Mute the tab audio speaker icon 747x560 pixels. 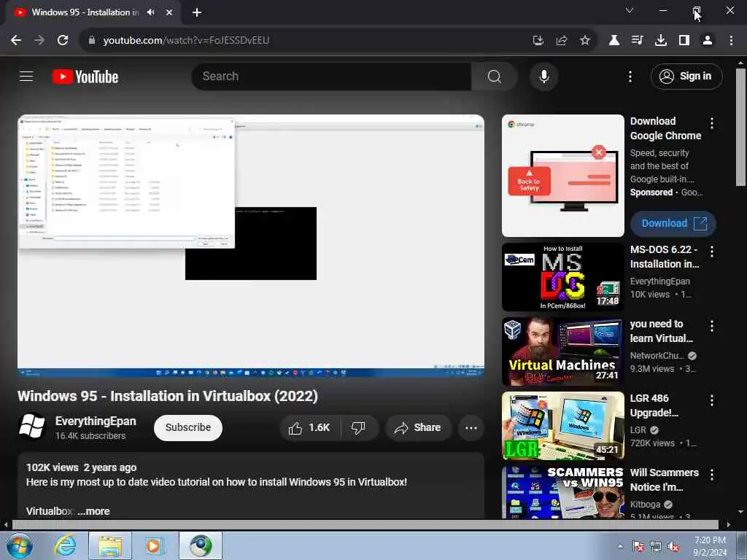tap(151, 12)
